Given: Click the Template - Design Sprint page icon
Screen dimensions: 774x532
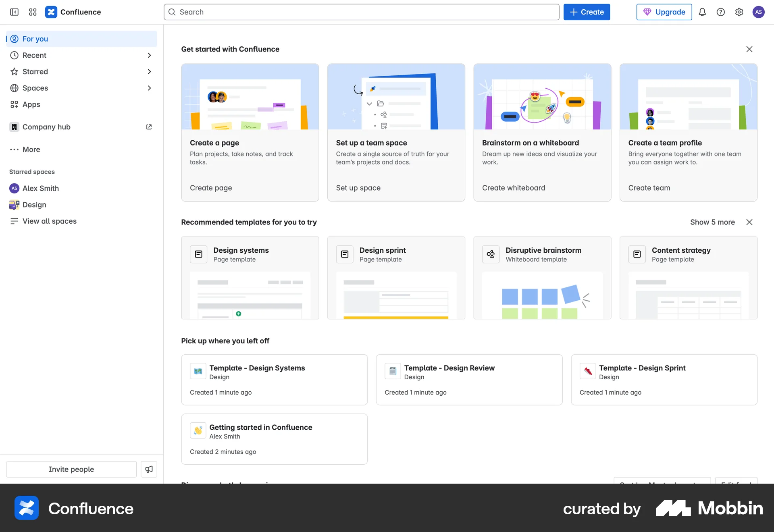Looking at the screenshot, I should pos(588,371).
